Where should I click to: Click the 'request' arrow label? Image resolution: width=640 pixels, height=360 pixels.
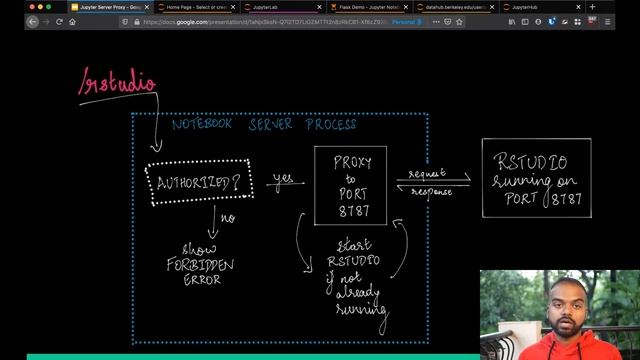pyautogui.click(x=427, y=173)
